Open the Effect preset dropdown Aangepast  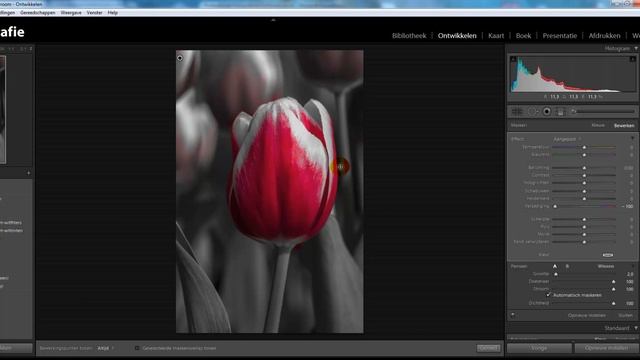tap(567, 139)
